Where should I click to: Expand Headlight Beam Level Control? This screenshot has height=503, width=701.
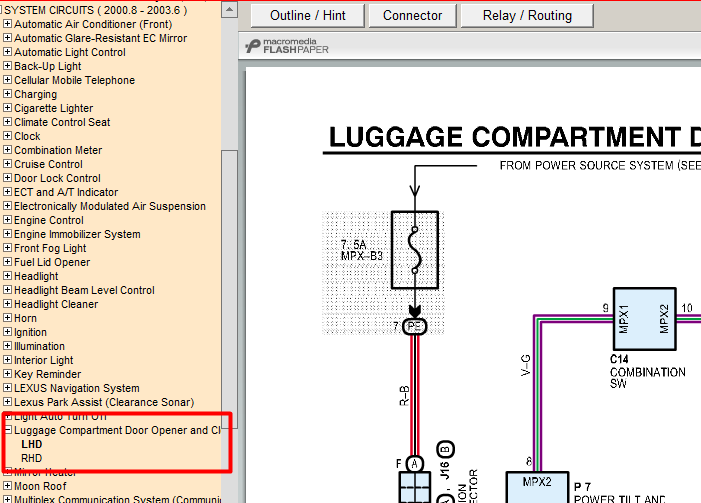pyautogui.click(x=7, y=290)
